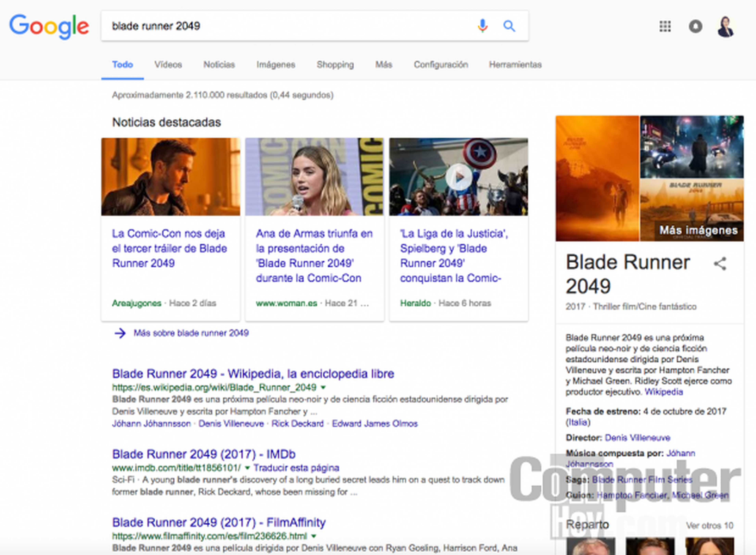This screenshot has height=555, width=756.
Task: Select the Todo tab
Action: 123,65
